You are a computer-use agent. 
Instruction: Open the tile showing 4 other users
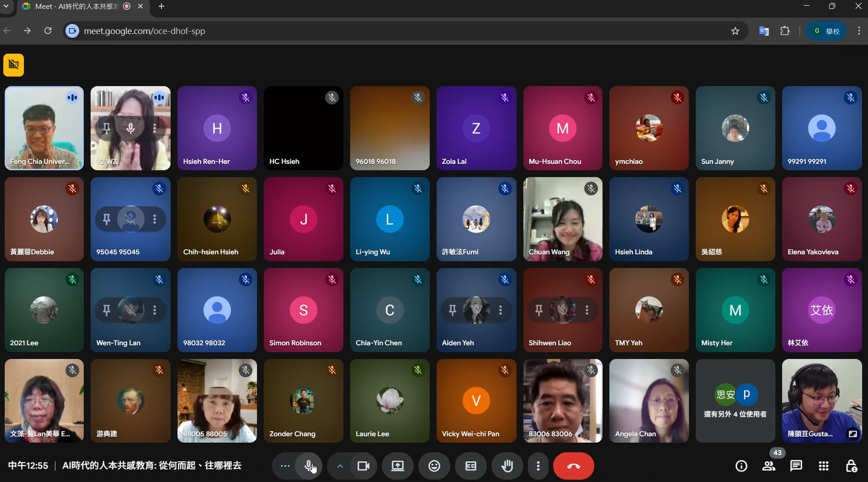coord(735,401)
